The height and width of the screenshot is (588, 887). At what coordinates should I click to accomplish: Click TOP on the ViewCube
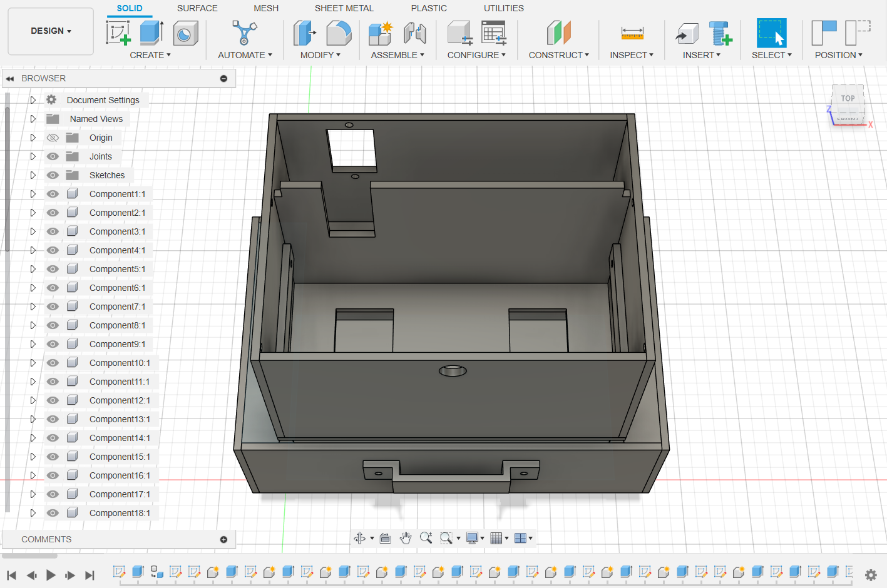[x=848, y=98]
